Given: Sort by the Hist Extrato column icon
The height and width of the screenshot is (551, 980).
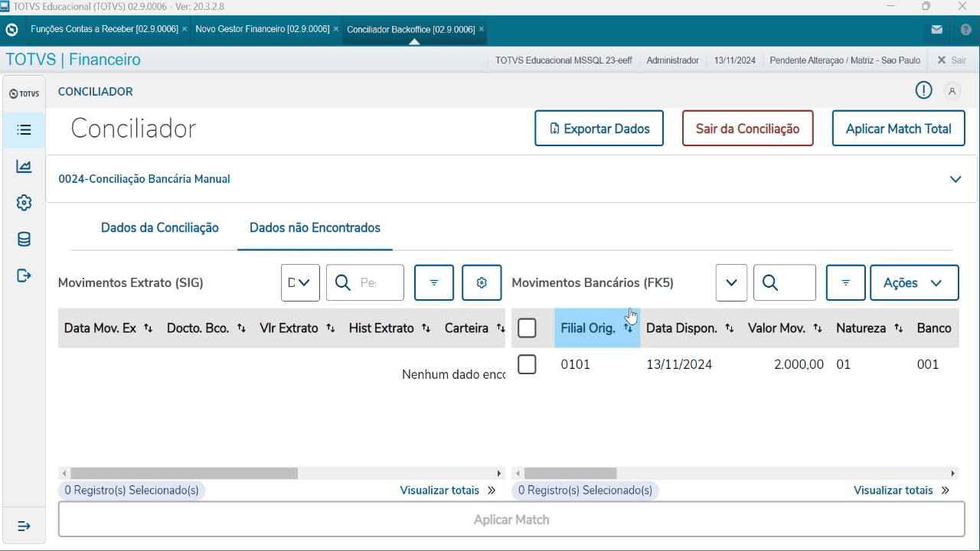Looking at the screenshot, I should 426,328.
